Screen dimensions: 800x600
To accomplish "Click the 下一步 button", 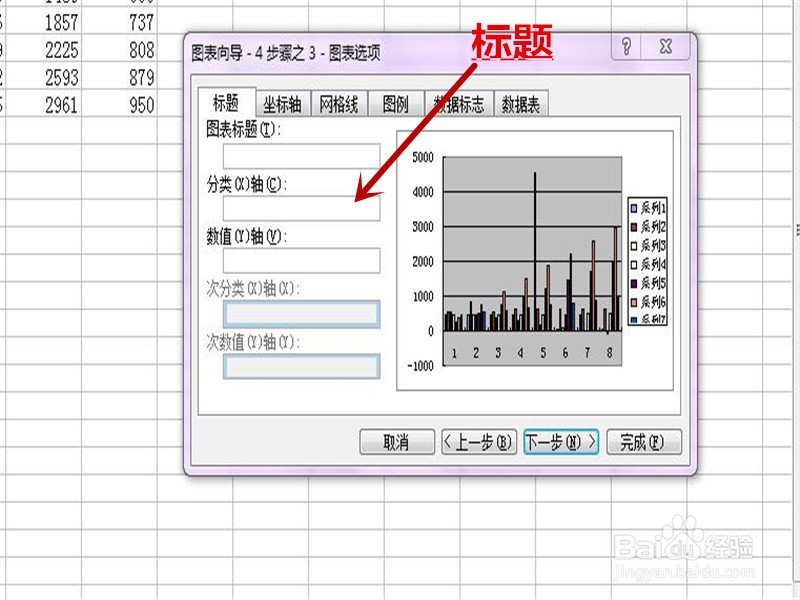I will (x=561, y=441).
